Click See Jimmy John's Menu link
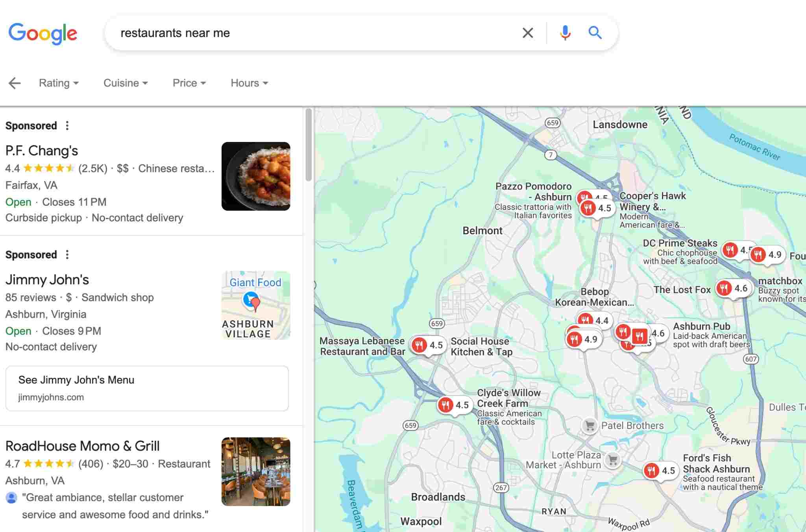This screenshot has height=532, width=806. click(x=147, y=388)
